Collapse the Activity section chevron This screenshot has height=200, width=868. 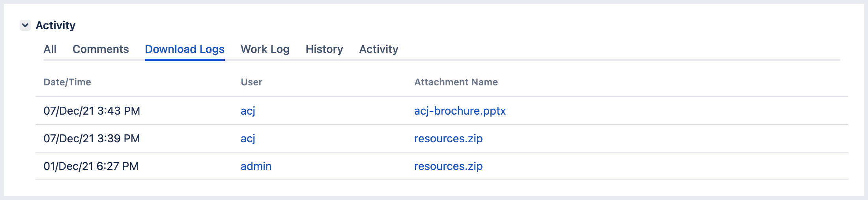pyautogui.click(x=25, y=25)
